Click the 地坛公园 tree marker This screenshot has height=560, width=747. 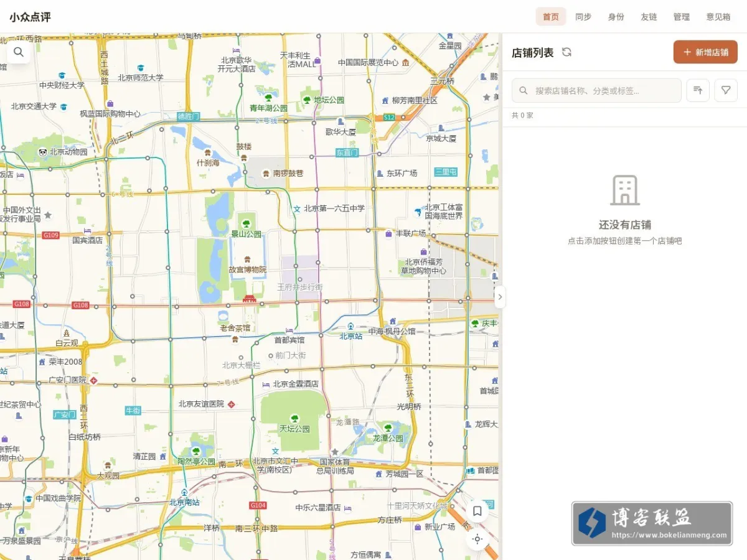(x=307, y=100)
